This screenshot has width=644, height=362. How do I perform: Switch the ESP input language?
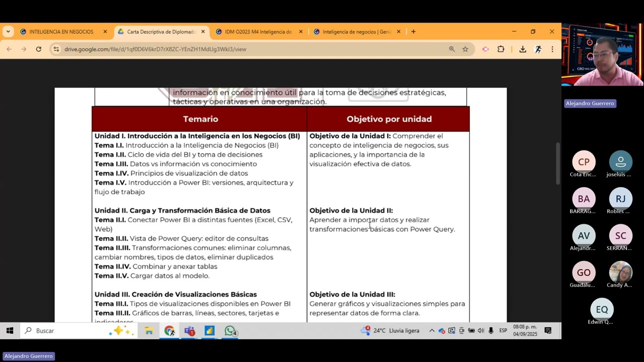click(503, 331)
